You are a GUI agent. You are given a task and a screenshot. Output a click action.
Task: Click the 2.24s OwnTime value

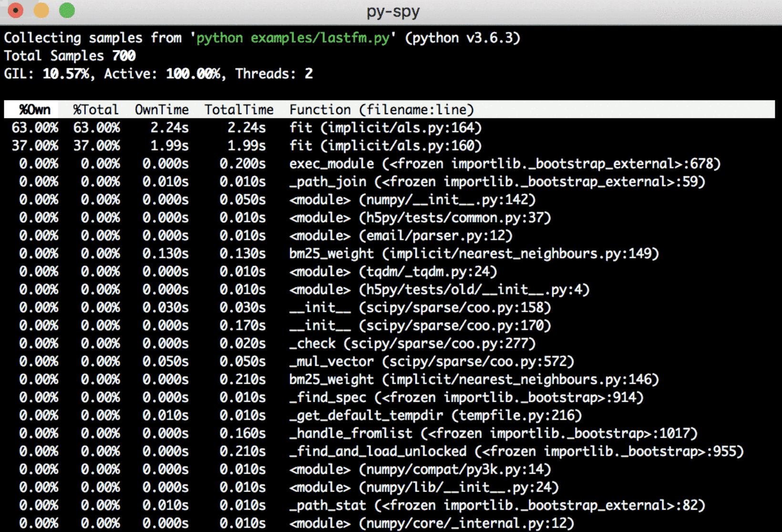click(x=170, y=128)
